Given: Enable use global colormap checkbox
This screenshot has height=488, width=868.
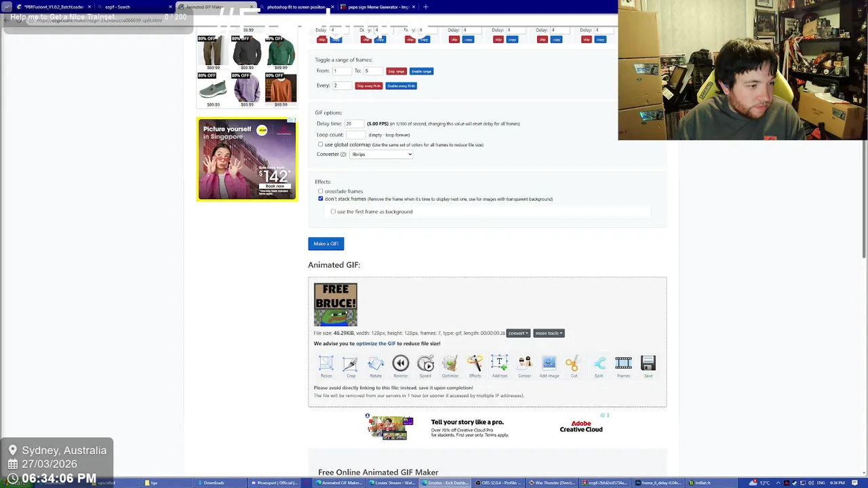Looking at the screenshot, I should pos(321,144).
